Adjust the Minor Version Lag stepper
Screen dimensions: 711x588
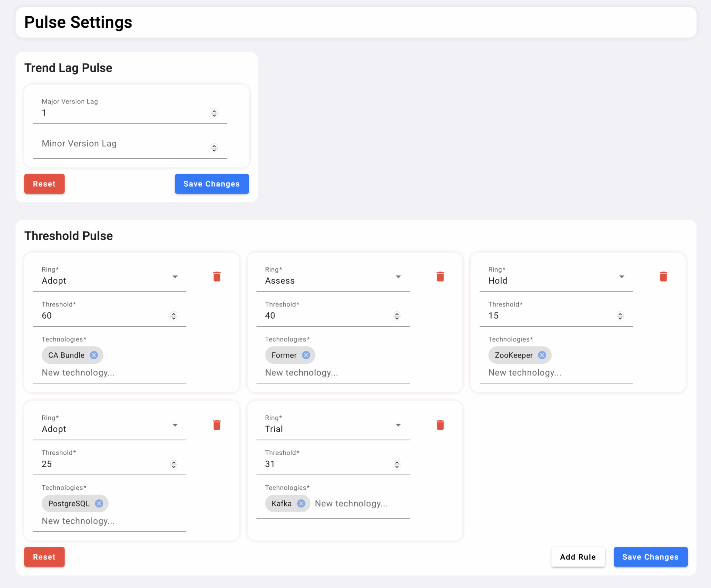[214, 148]
